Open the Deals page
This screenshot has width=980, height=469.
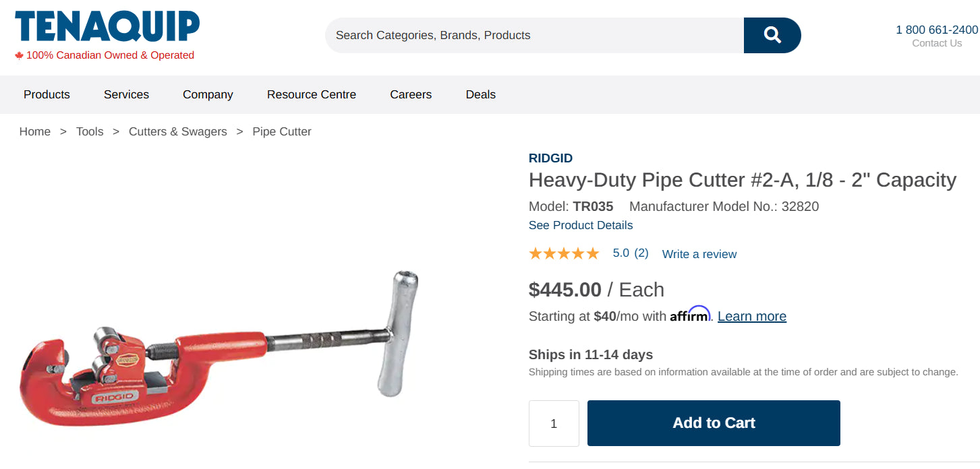click(481, 94)
